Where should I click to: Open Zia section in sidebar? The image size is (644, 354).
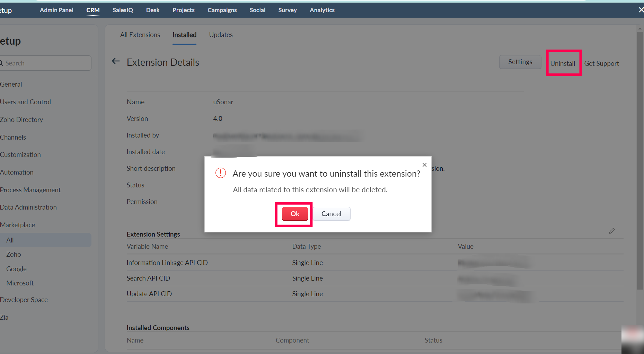(x=4, y=317)
